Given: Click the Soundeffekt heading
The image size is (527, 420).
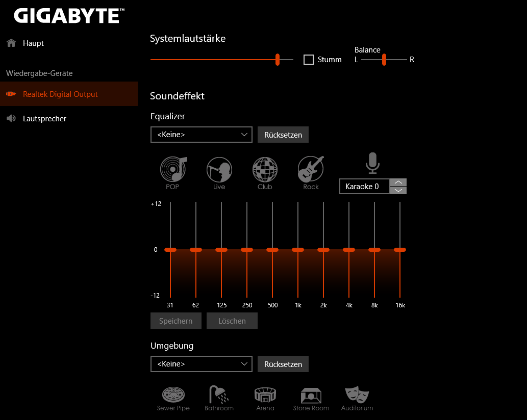Looking at the screenshot, I should [177, 96].
